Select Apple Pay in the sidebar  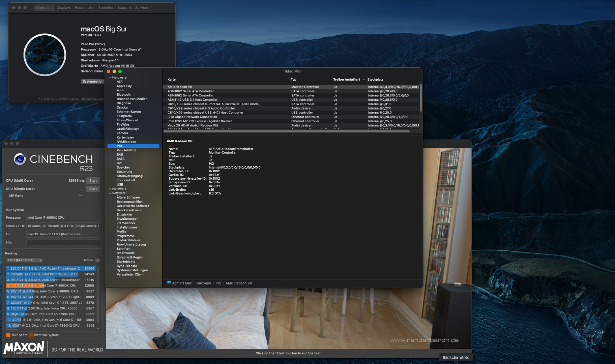pyautogui.click(x=124, y=86)
